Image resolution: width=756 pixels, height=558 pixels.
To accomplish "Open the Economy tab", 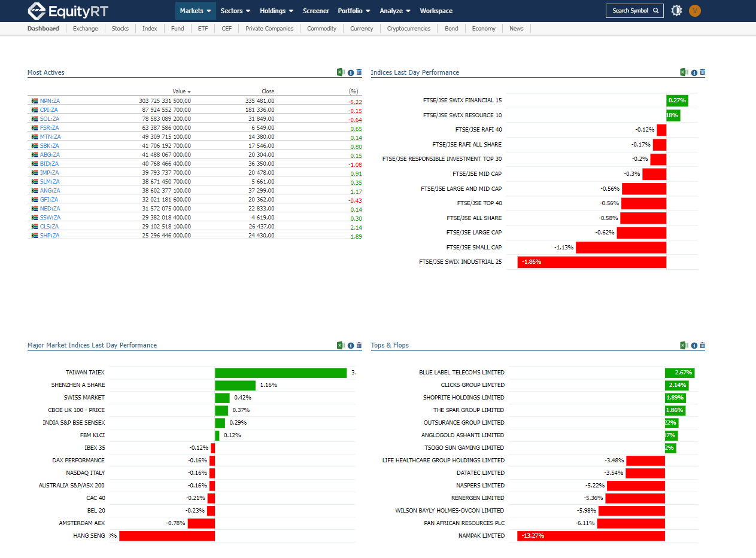I will point(484,29).
